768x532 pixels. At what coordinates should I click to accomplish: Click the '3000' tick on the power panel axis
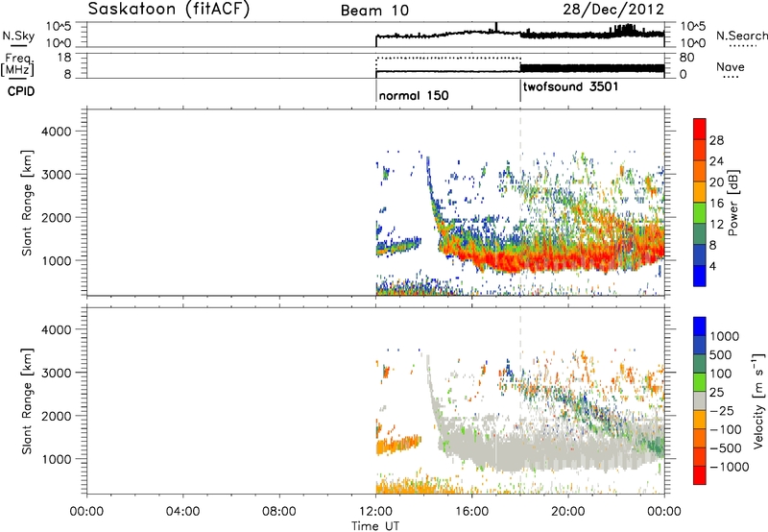pyautogui.click(x=56, y=175)
